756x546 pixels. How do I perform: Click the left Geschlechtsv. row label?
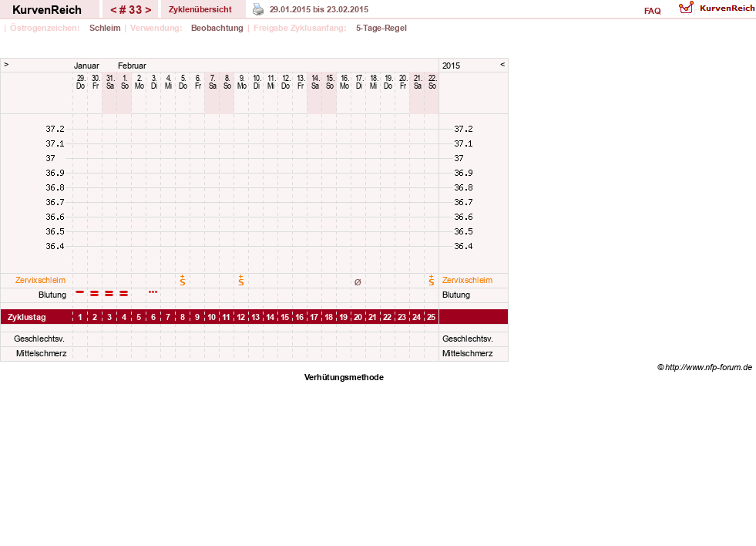[39, 339]
